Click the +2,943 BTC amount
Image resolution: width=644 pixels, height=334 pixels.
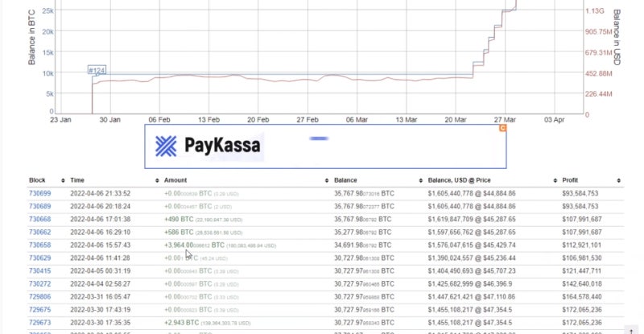point(182,323)
